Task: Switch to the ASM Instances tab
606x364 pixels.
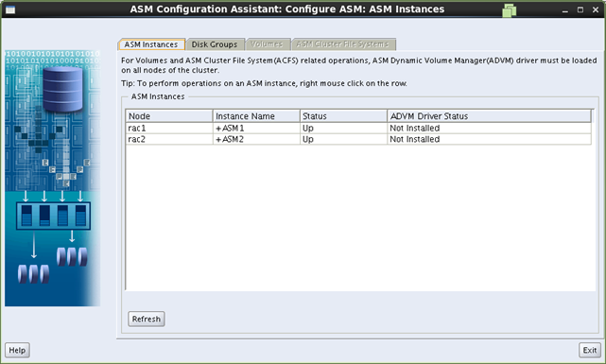Action: coord(151,44)
